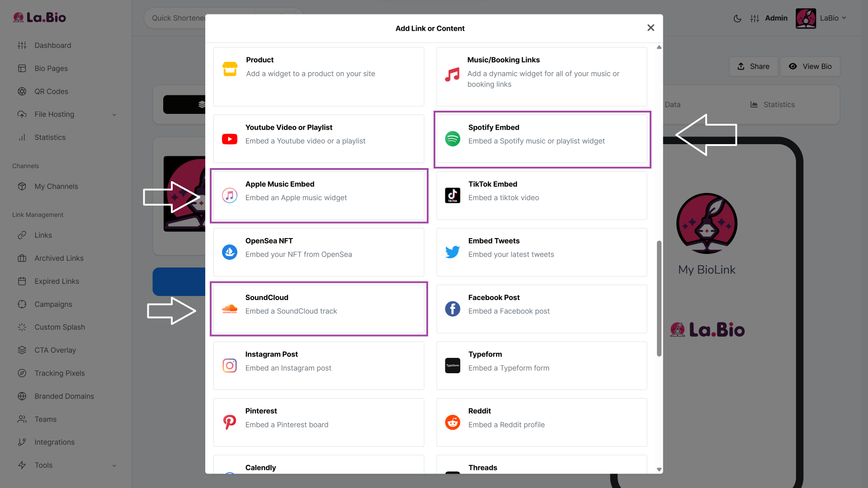Screen dimensions: 868x488
Task: Click the YouTube play icon
Action: (x=230, y=139)
